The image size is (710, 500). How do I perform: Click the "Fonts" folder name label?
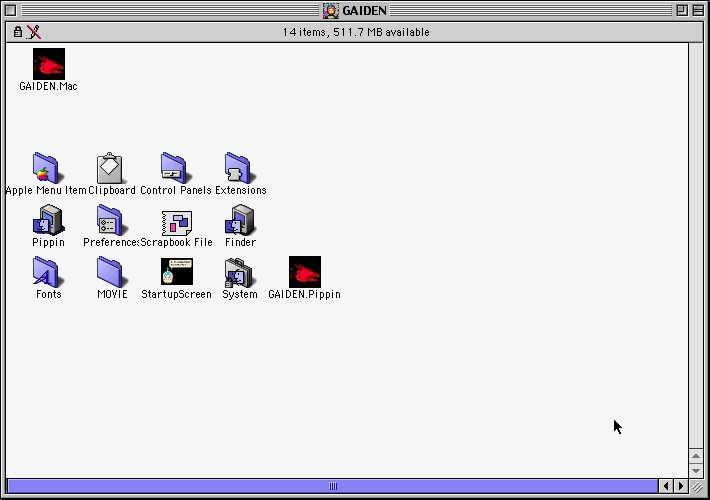click(48, 294)
